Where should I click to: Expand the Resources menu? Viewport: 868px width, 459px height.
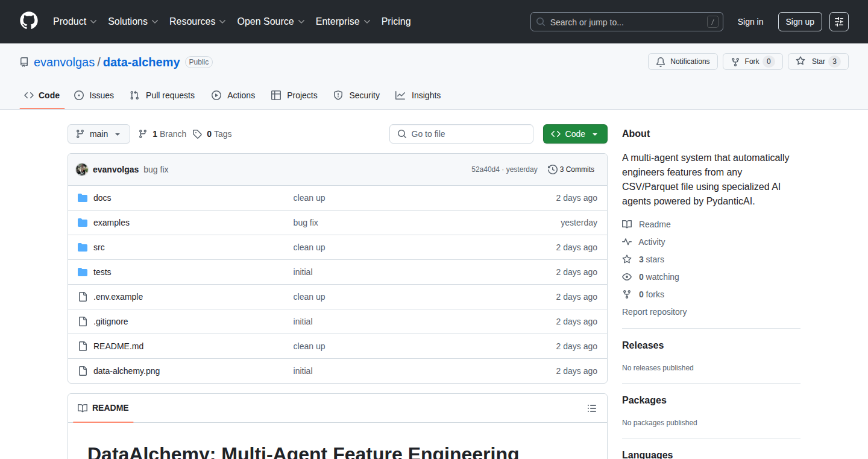tap(198, 21)
